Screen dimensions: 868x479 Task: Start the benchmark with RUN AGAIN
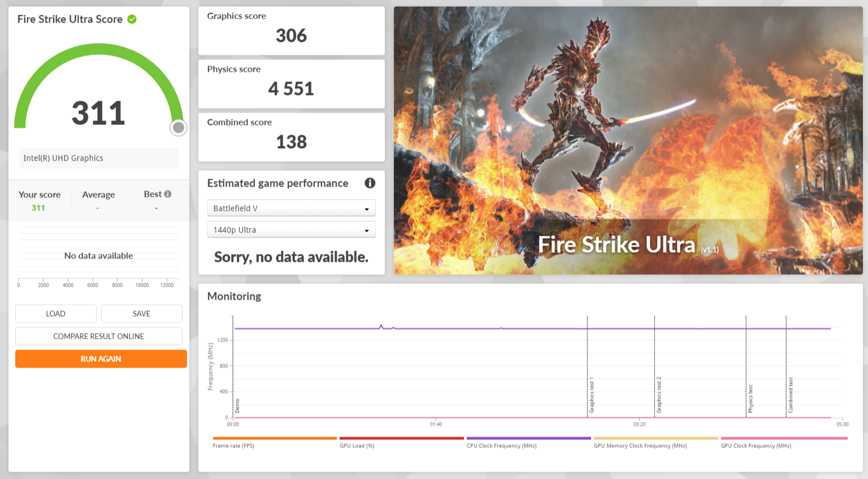click(101, 359)
